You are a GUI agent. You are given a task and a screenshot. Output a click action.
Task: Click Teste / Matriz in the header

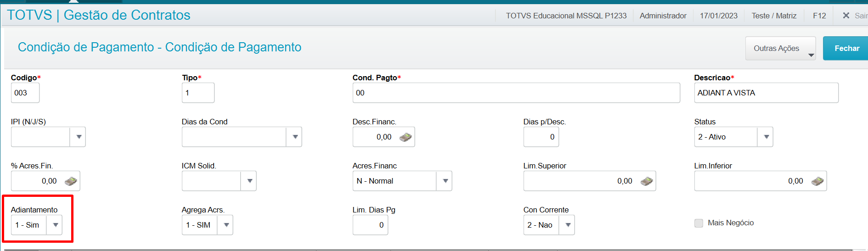(x=774, y=16)
